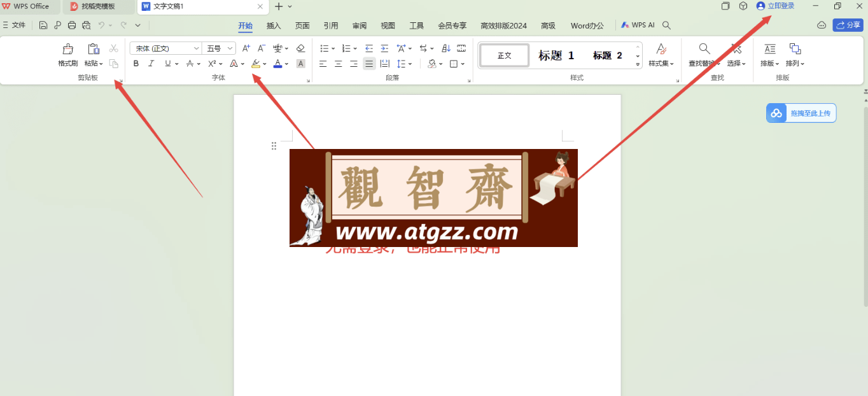Increase font size with A+ icon
Image resolution: width=868 pixels, height=396 pixels.
pos(246,48)
